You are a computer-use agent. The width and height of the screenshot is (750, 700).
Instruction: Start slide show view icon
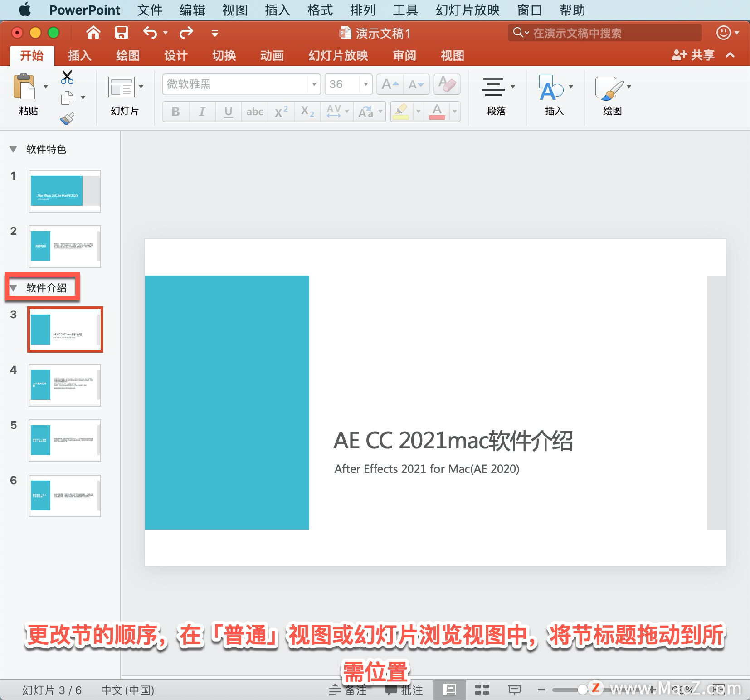pyautogui.click(x=514, y=690)
